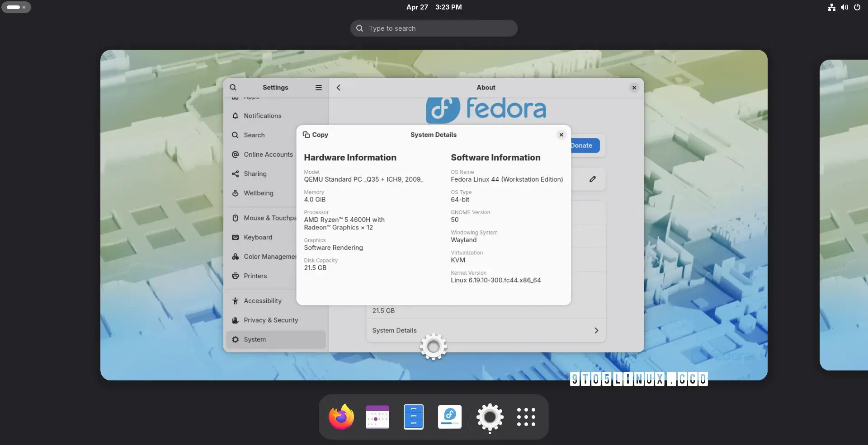The height and width of the screenshot is (445, 868).
Task: Open the Files app in dock
Action: 413,417
